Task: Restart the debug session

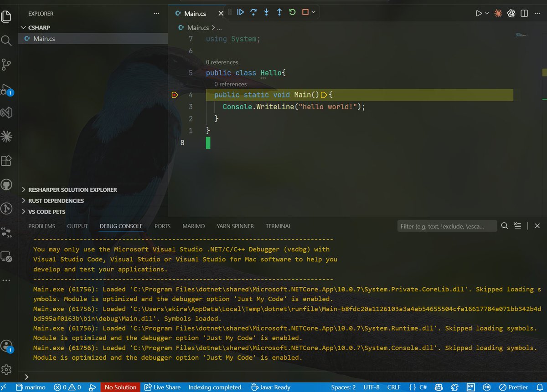Action: [x=293, y=12]
